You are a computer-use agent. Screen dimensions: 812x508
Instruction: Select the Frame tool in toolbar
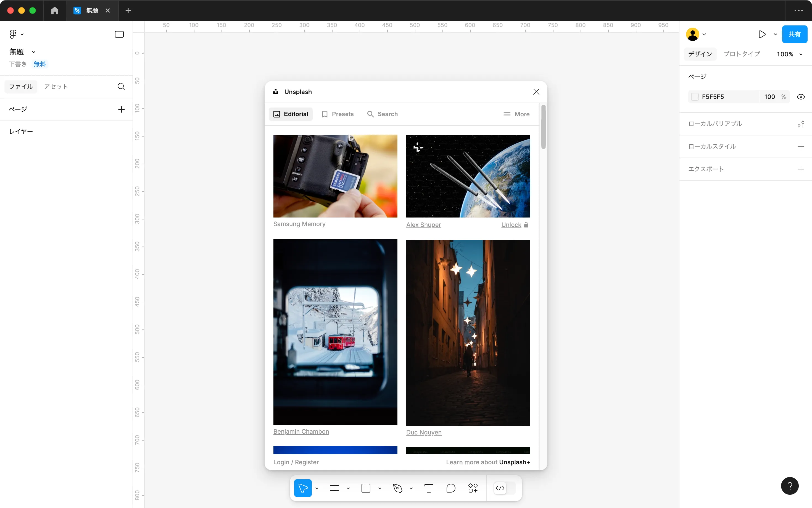point(334,488)
